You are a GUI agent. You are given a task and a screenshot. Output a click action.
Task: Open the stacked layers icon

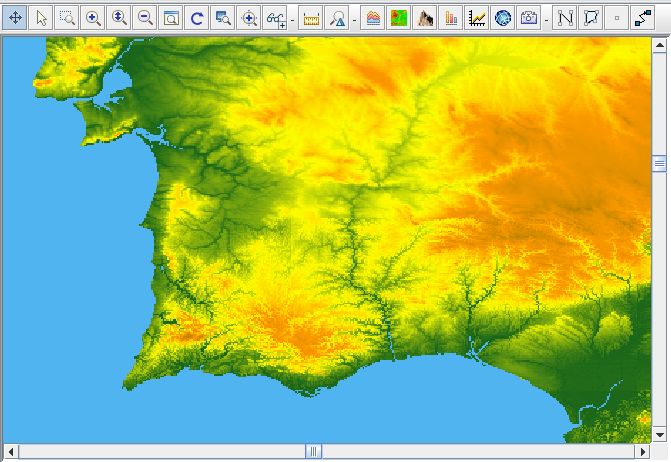373,18
